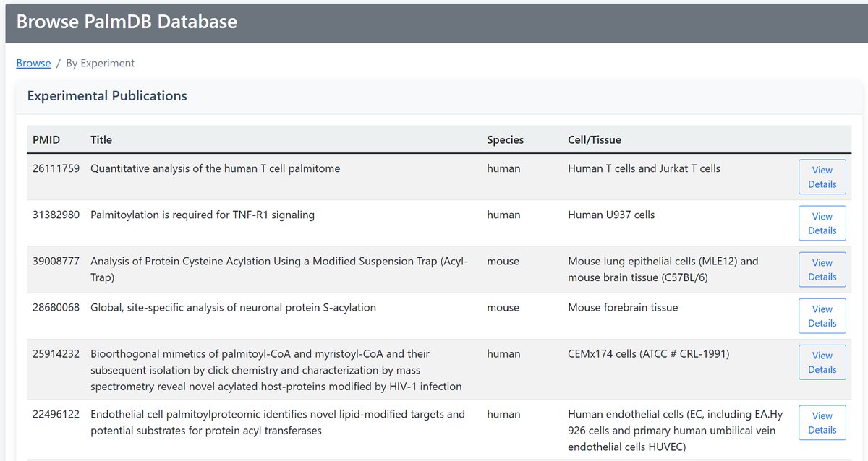Viewport: 868px width, 461px height.
Task: Click the Species column header
Action: 505,139
